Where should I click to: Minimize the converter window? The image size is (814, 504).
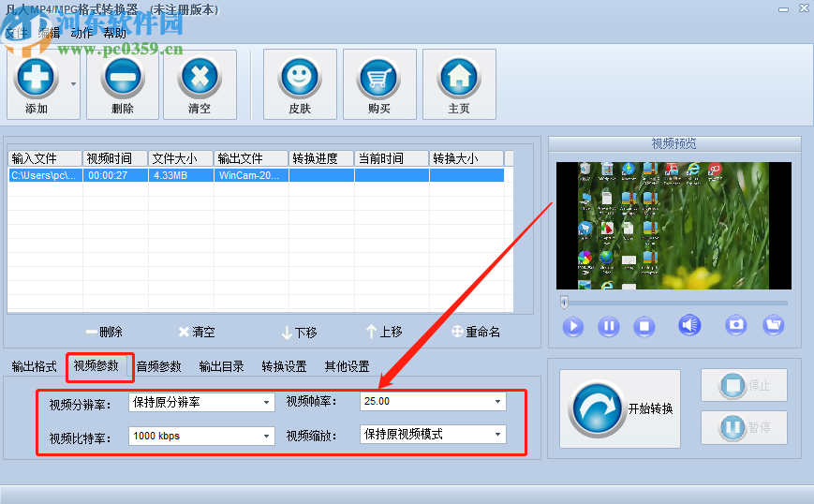(783, 9)
